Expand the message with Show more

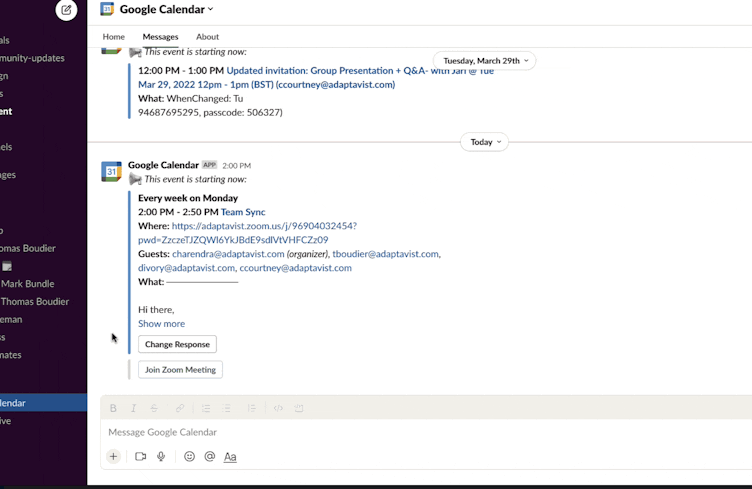click(x=162, y=324)
